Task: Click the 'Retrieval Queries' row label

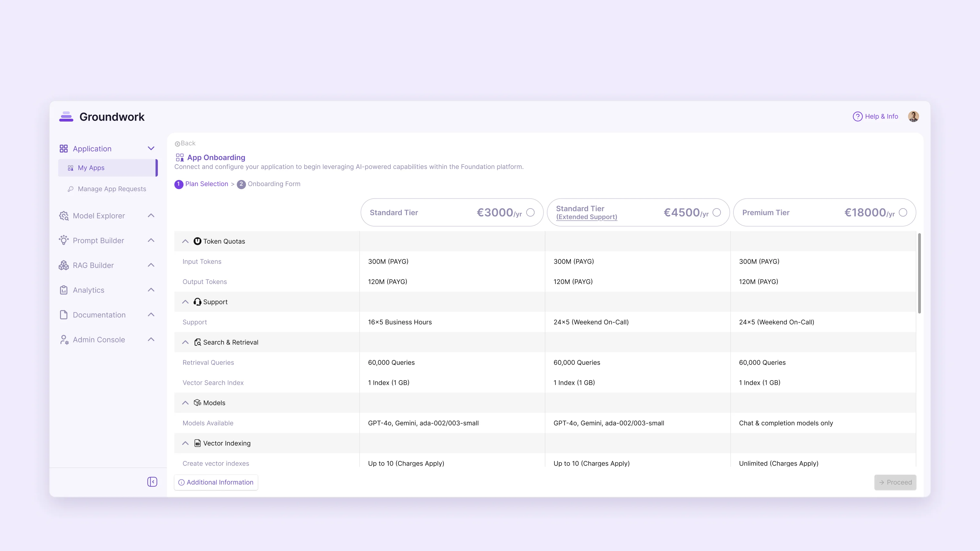Action: 208,362
